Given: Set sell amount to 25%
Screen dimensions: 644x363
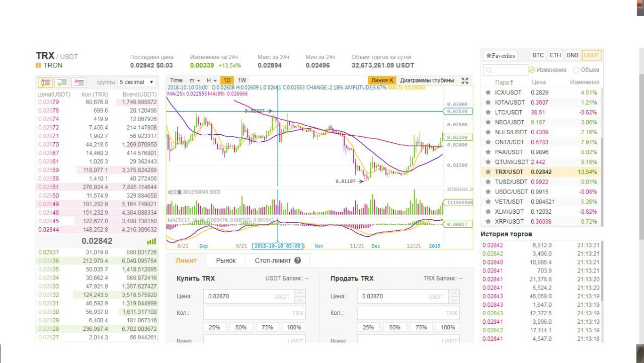Looking at the screenshot, I should point(368,327).
